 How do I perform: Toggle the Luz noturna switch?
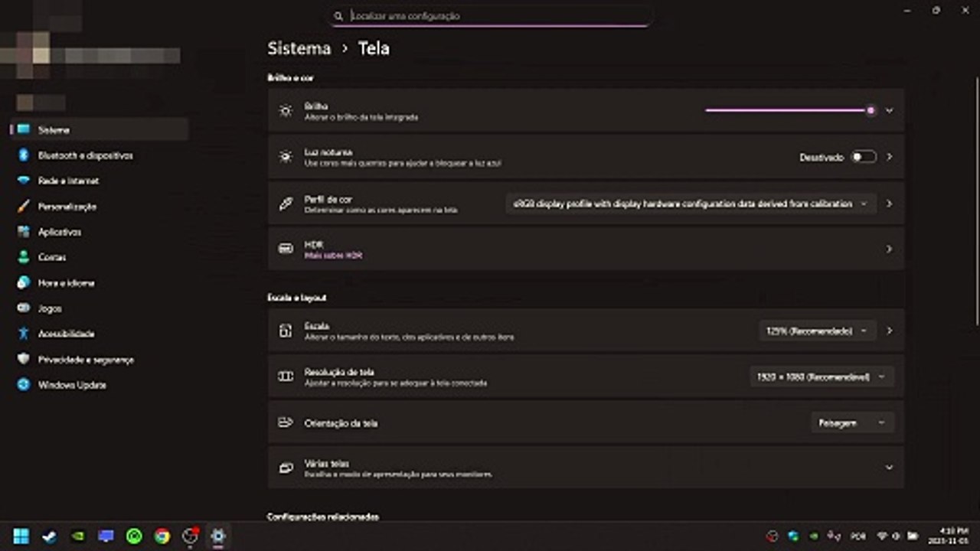[864, 157]
